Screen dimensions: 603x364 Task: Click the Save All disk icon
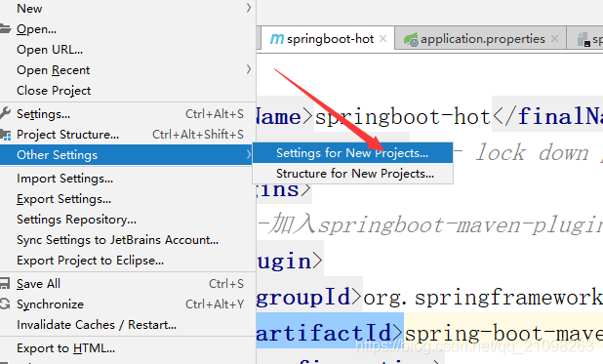[5, 284]
